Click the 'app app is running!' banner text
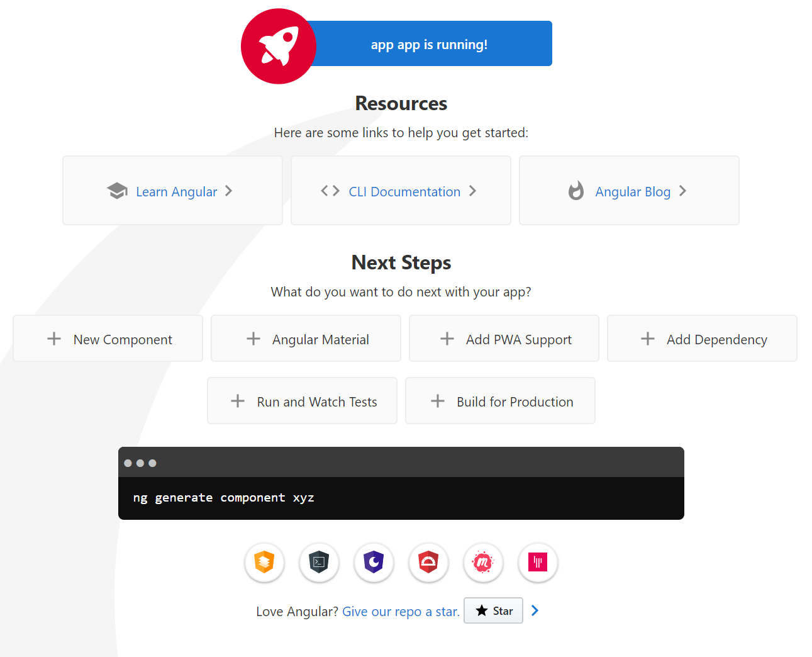This screenshot has height=657, width=812. (x=429, y=45)
